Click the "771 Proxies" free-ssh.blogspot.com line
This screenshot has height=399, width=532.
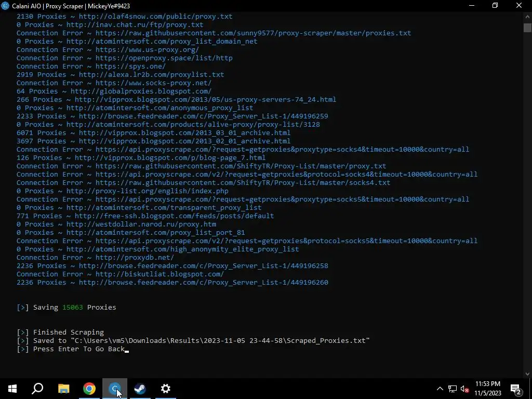(145, 216)
